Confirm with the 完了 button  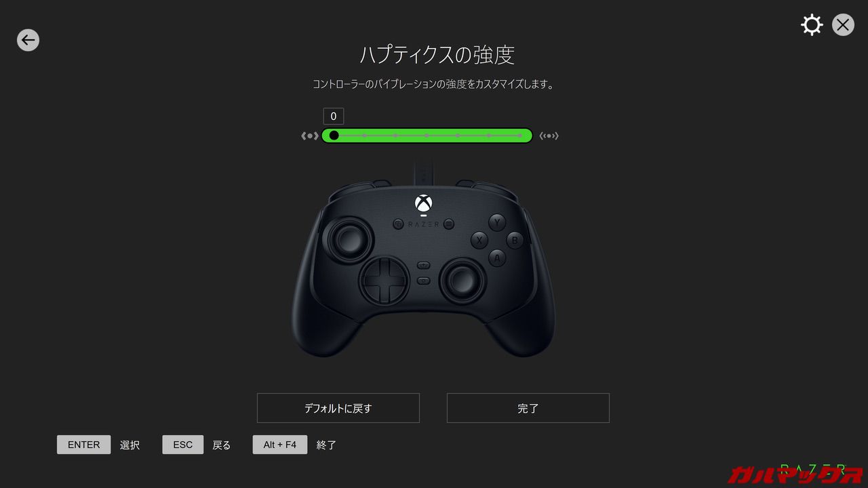528,408
